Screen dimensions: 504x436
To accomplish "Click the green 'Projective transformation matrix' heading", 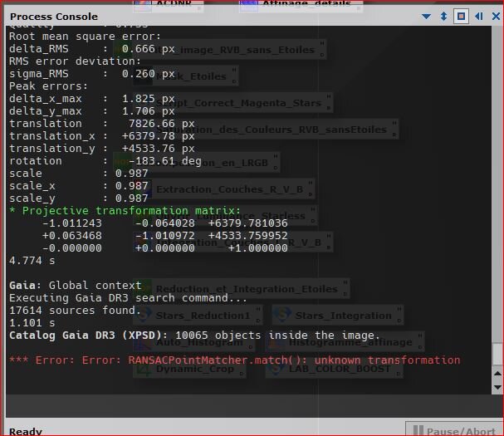I will [x=125, y=211].
